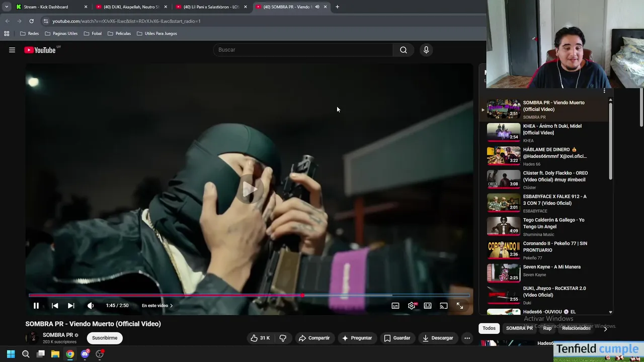Play Clúster ft. Doly Flackko OREO thumbnail

[x=504, y=179]
